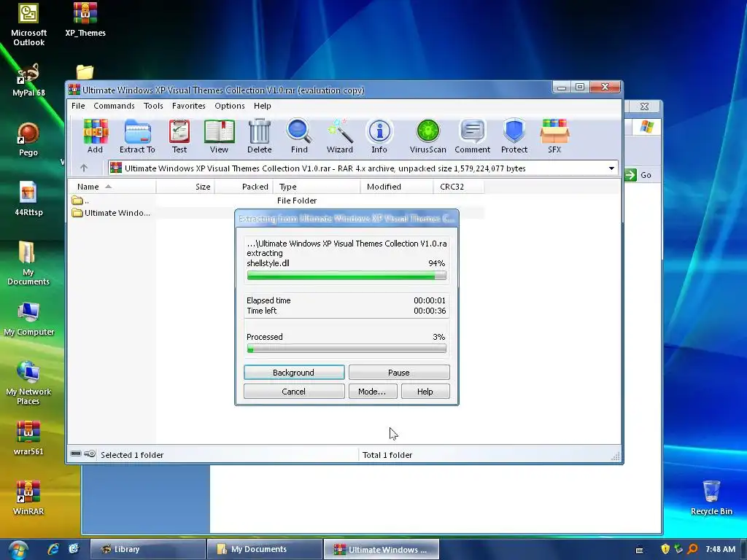The height and width of the screenshot is (560, 747).
Task: Cancel the extraction
Action: pos(294,392)
